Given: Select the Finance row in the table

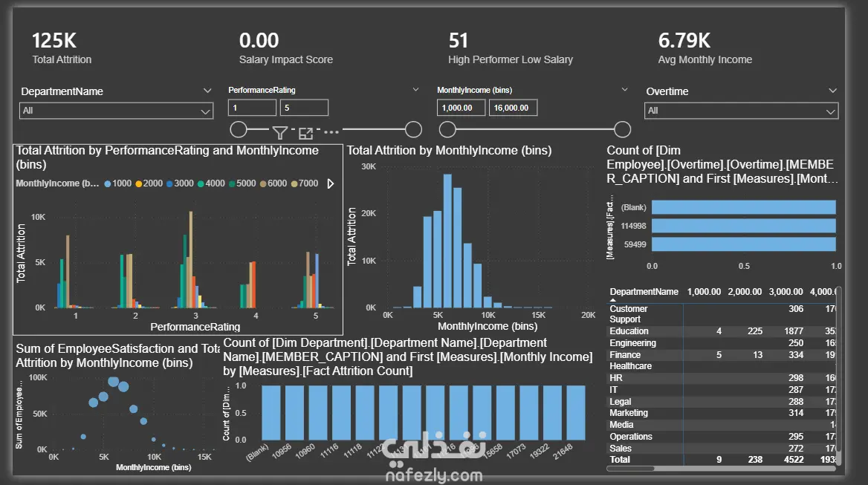Looking at the screenshot, I should (x=722, y=354).
